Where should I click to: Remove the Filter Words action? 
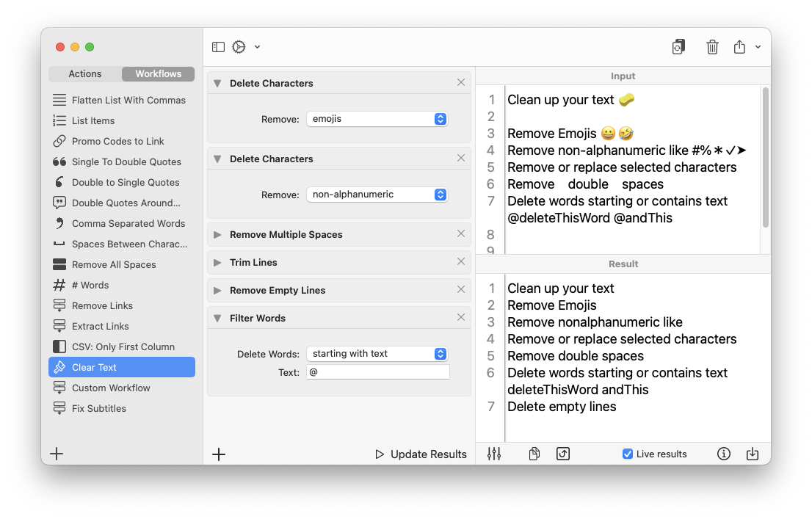461,317
